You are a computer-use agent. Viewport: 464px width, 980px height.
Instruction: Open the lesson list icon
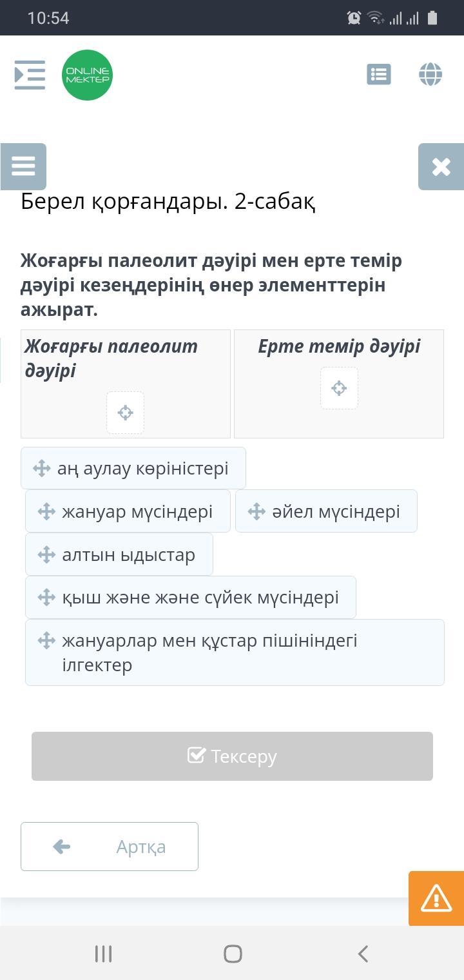pyautogui.click(x=379, y=75)
